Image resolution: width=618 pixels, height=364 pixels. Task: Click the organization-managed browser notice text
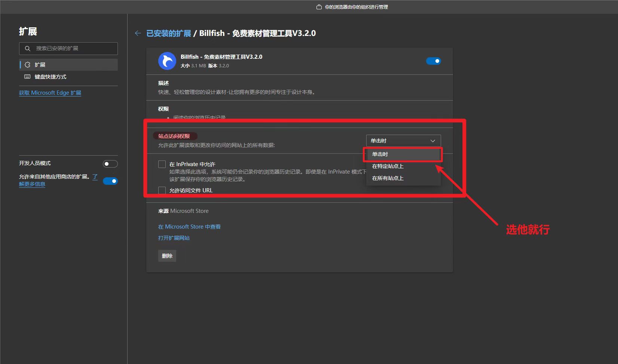coord(356,7)
